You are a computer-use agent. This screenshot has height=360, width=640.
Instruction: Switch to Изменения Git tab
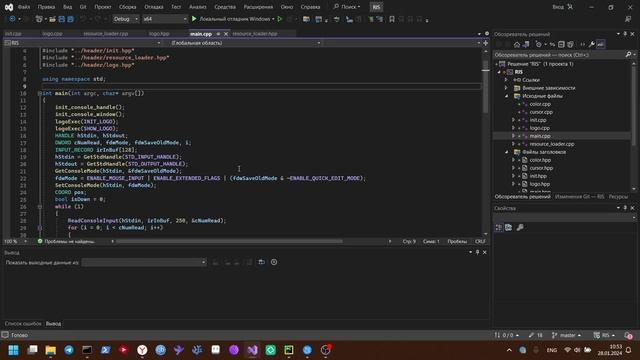tap(579, 197)
